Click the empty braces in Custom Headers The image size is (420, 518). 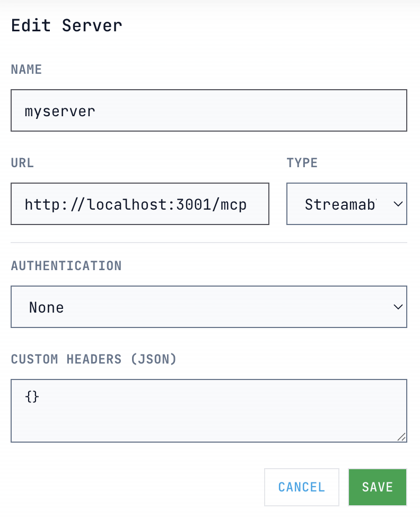(x=32, y=396)
